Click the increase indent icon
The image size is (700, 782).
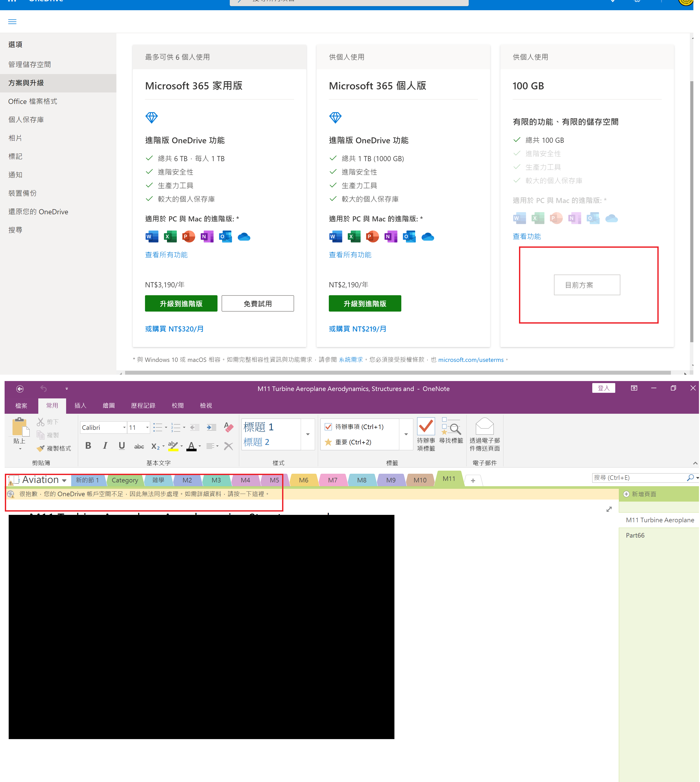click(211, 427)
